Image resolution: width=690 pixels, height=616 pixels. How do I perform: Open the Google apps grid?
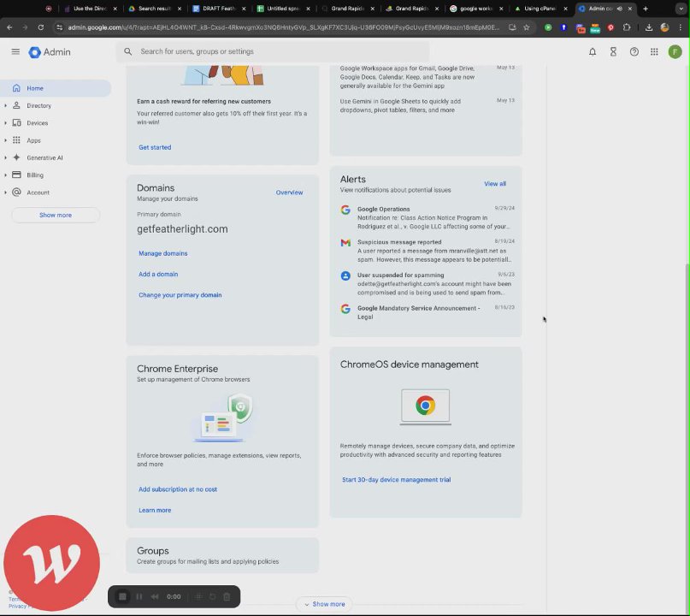[x=654, y=52]
